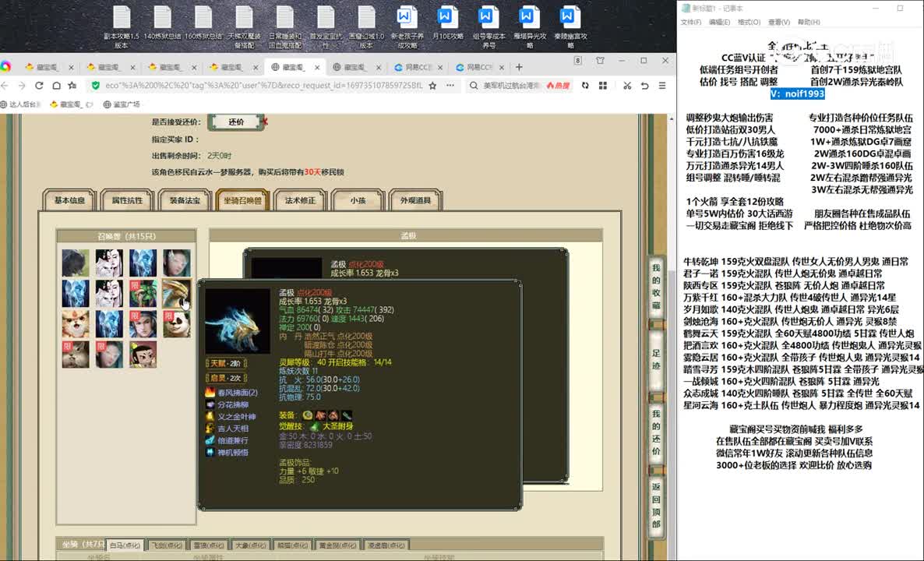Open the 属性抗性 tab
Viewport: 924px width, 561px height.
pyautogui.click(x=127, y=200)
